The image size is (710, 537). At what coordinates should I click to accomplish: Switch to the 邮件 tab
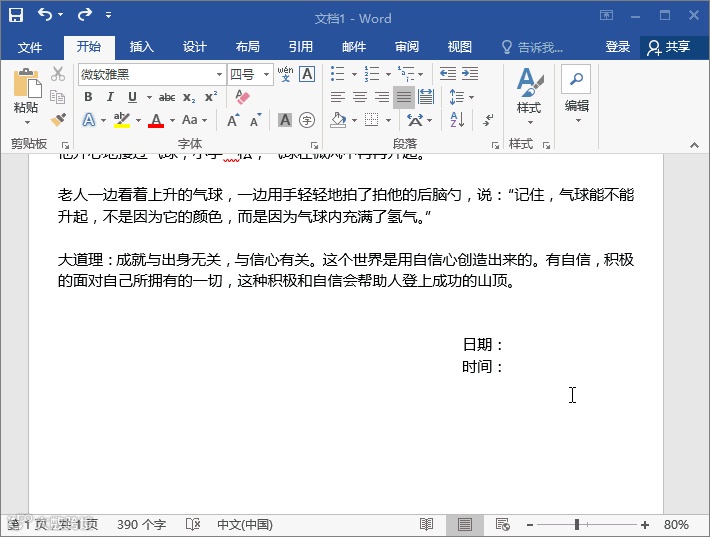click(353, 47)
